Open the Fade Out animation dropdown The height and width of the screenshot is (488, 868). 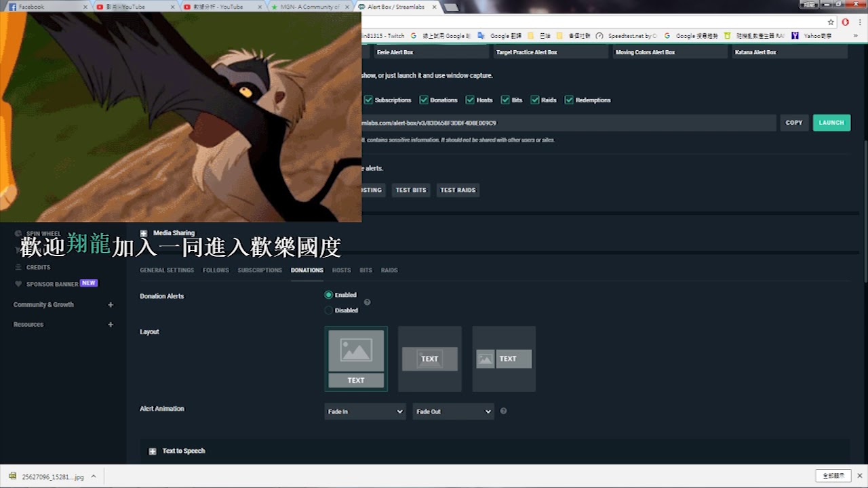point(453,411)
